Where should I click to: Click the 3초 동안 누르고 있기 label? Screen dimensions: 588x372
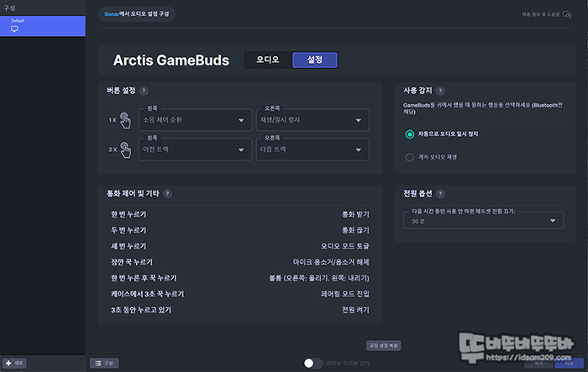coord(141,310)
